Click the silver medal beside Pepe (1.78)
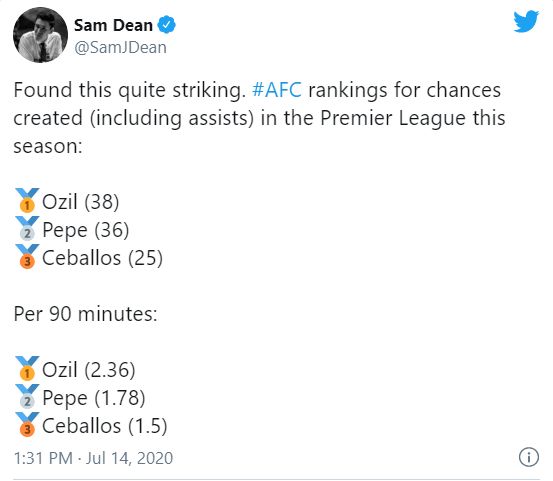Screen dimensions: 553x481 [x=27, y=396]
